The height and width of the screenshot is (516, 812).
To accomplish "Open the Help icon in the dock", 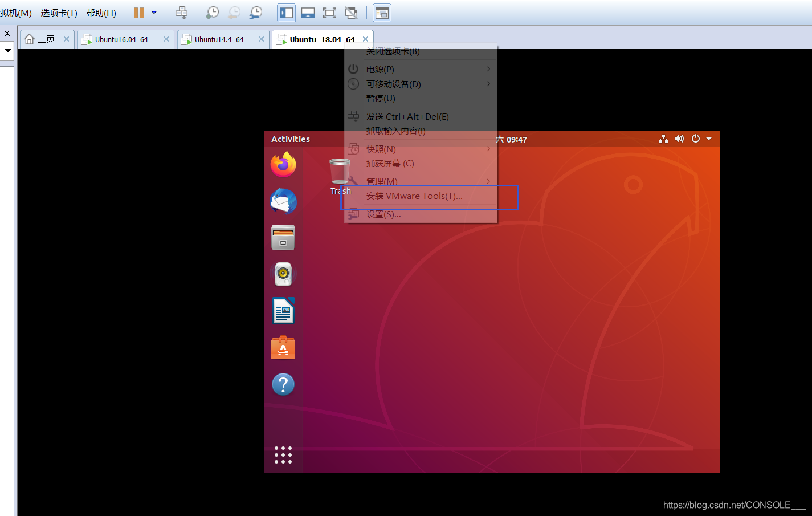I will tap(283, 384).
